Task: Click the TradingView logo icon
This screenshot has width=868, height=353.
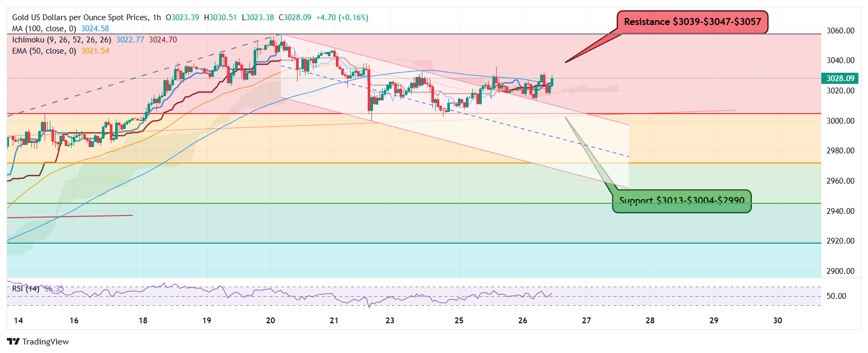Action: (13, 341)
